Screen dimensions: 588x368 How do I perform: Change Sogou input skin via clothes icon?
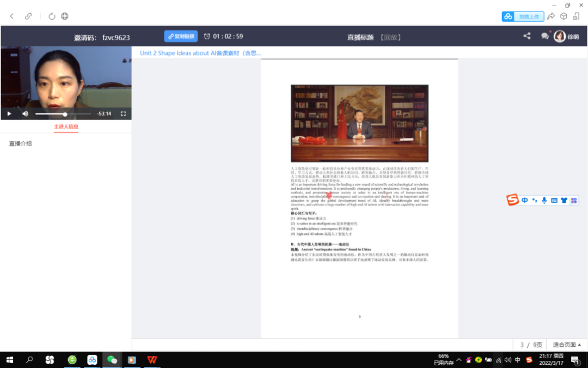(563, 200)
